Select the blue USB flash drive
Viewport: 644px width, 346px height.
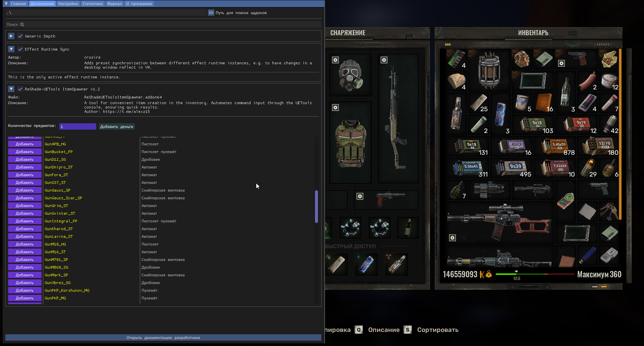point(587,255)
